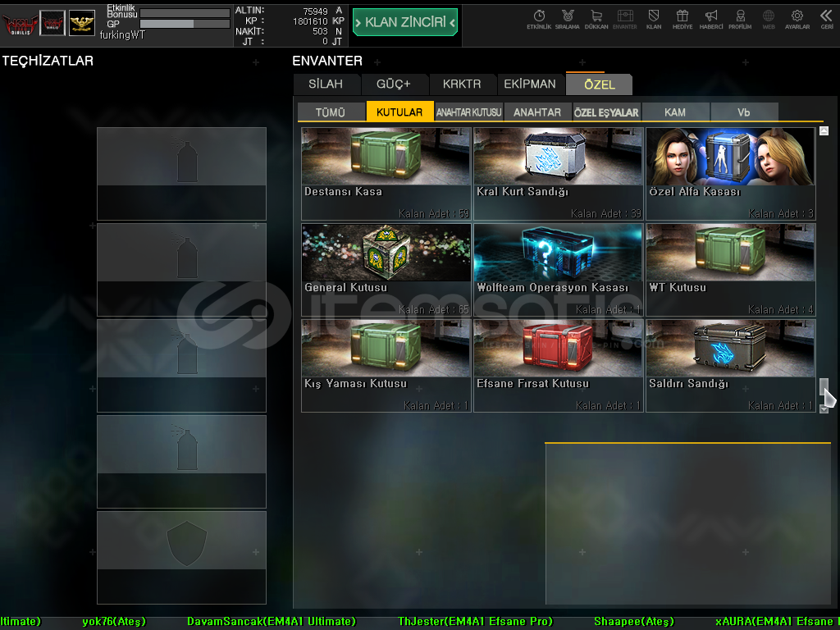Click the third empty spray equipment slot
This screenshot has height=630, width=840.
point(181,366)
